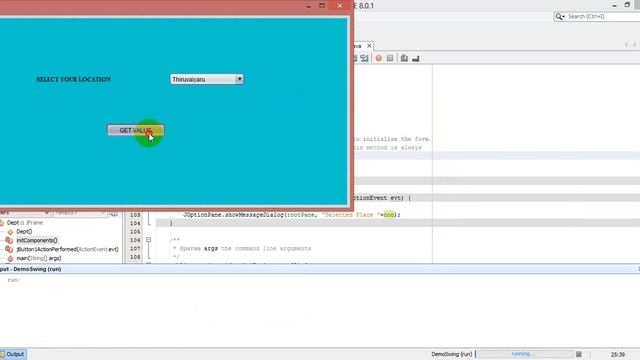Click the Dept() constructor diamond icon

[x=10, y=232]
